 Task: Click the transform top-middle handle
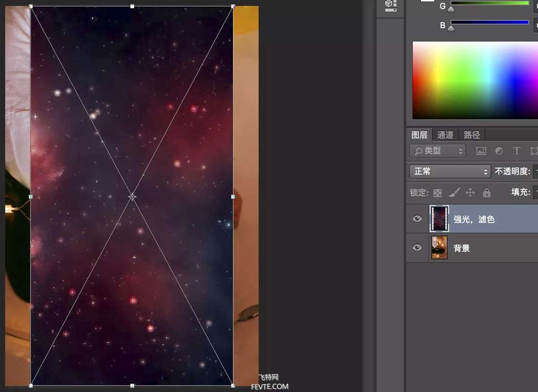coord(132,6)
